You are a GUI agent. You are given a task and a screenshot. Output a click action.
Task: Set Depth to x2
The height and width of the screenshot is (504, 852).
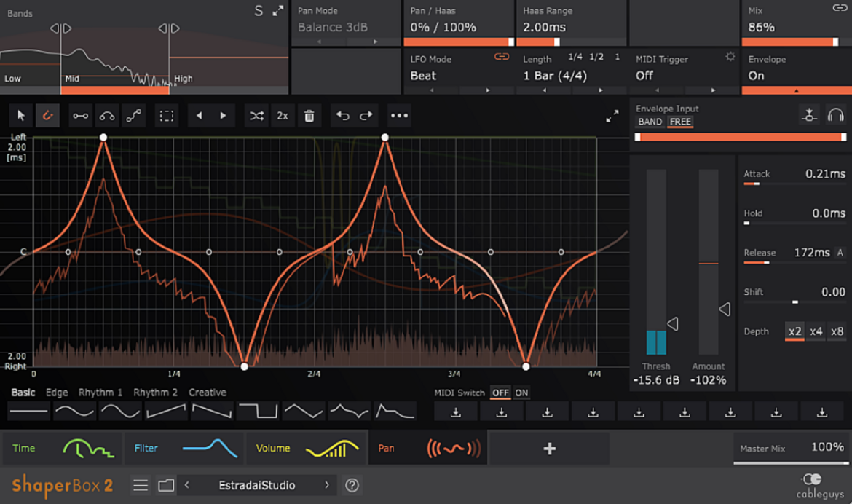(794, 331)
